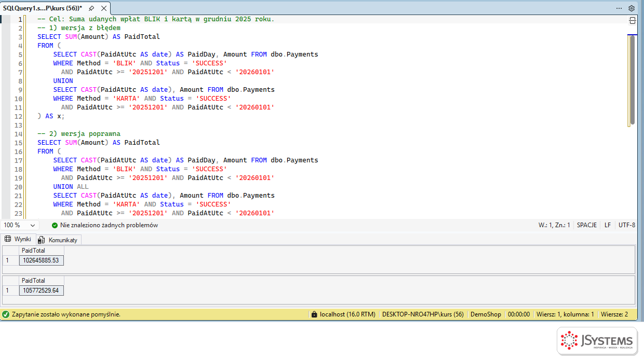644x359 pixels.
Task: Select result cell 102645885.53
Action: [x=42, y=260]
